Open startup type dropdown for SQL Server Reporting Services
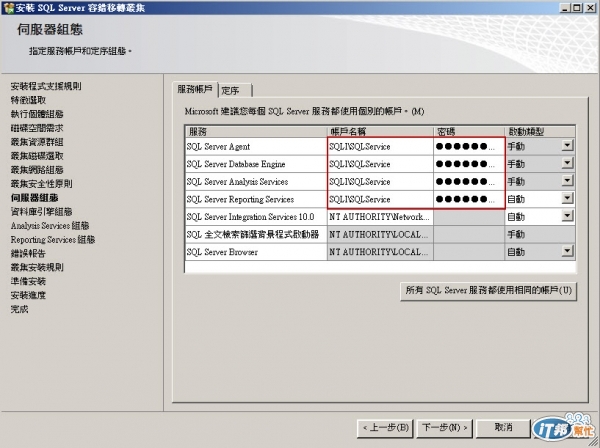Screen dimensions: 600x448 [x=567, y=199]
